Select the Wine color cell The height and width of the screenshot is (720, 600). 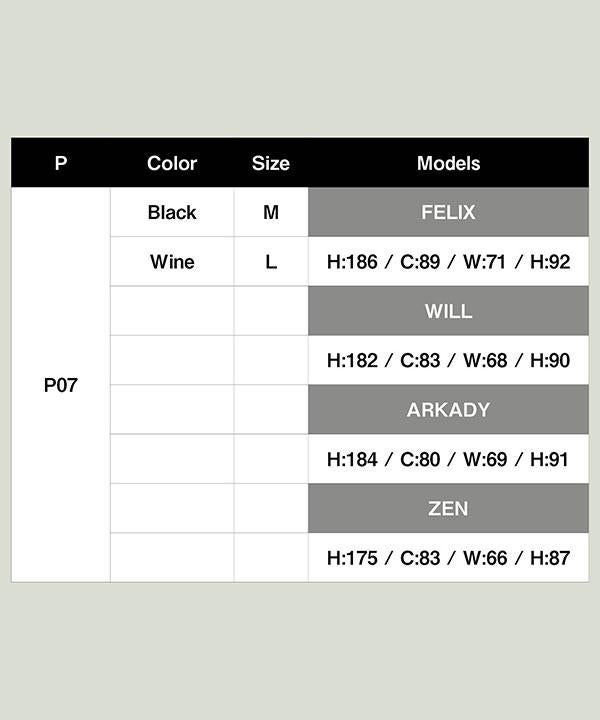pos(172,262)
